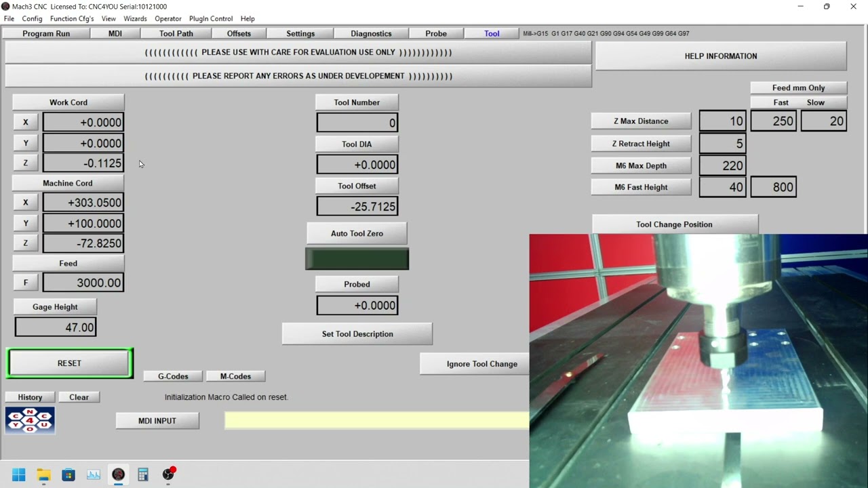Edit Slow feed value 20
This screenshot has height=488, width=868.
824,121
